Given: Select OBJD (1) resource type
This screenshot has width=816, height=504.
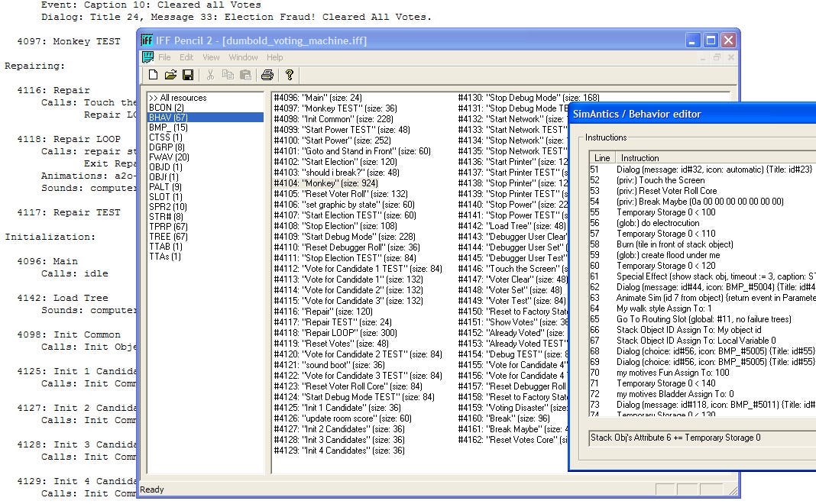Looking at the screenshot, I should click(166, 167).
